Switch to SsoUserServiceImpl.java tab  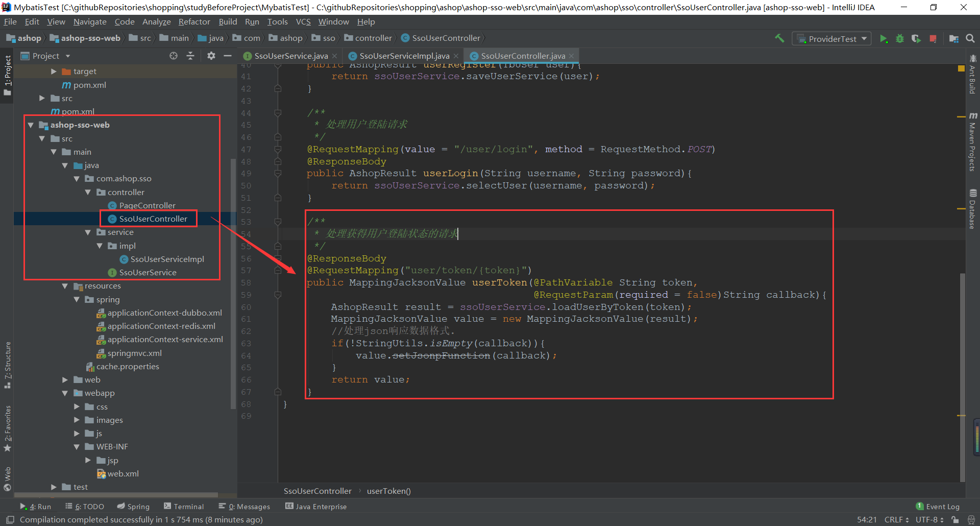click(x=404, y=56)
